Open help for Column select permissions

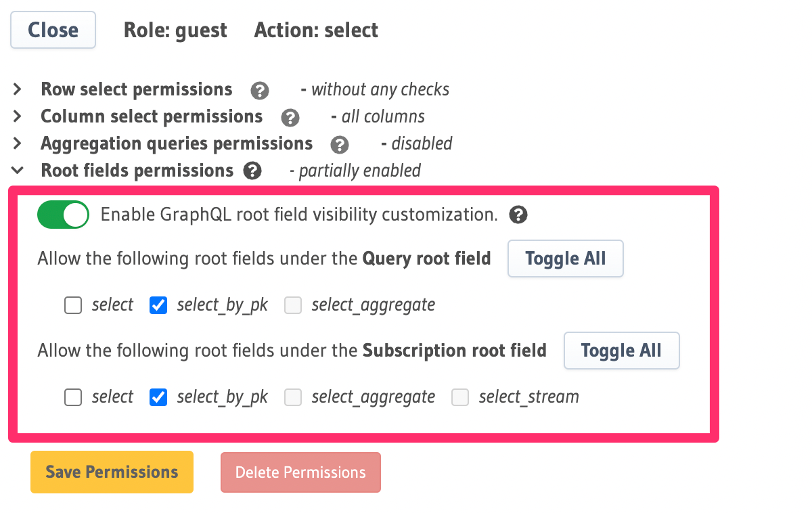pyautogui.click(x=290, y=117)
